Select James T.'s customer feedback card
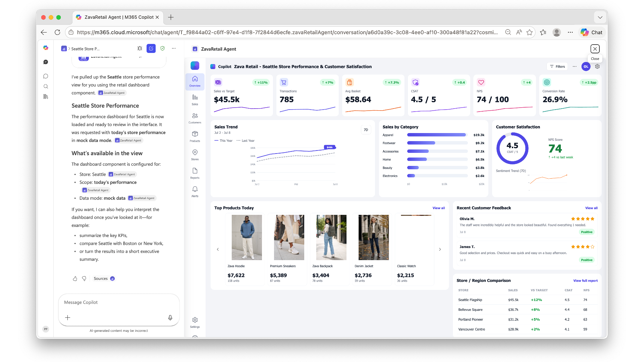The height and width of the screenshot is (362, 644). coord(527,253)
